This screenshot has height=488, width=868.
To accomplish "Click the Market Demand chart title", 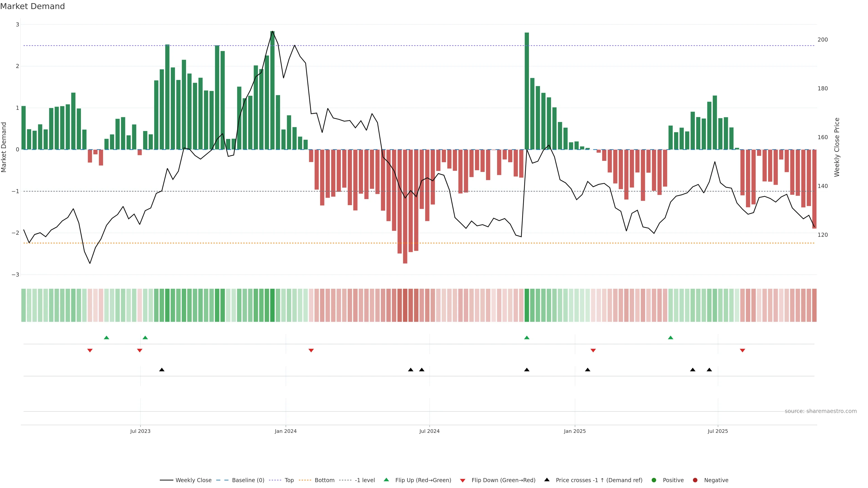I will tap(33, 6).
